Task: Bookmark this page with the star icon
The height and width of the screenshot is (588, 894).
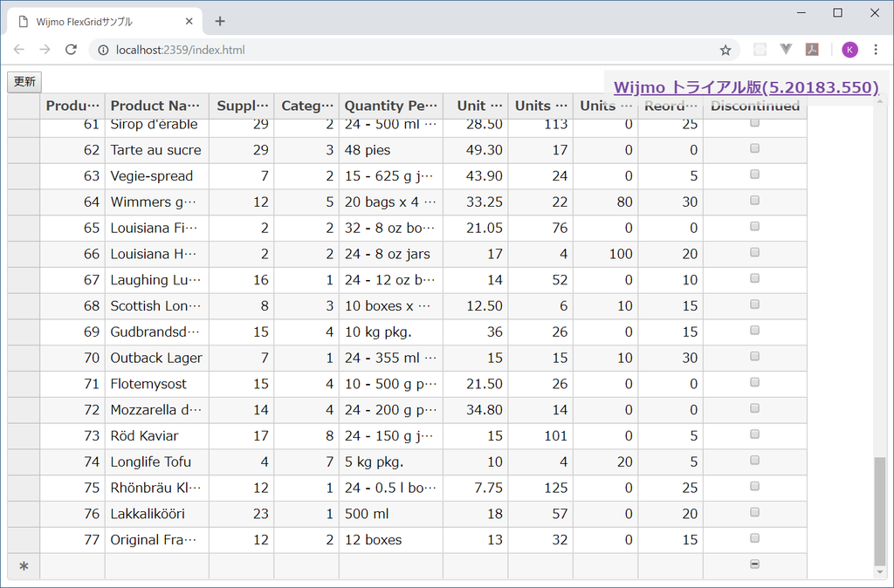Action: click(x=726, y=50)
